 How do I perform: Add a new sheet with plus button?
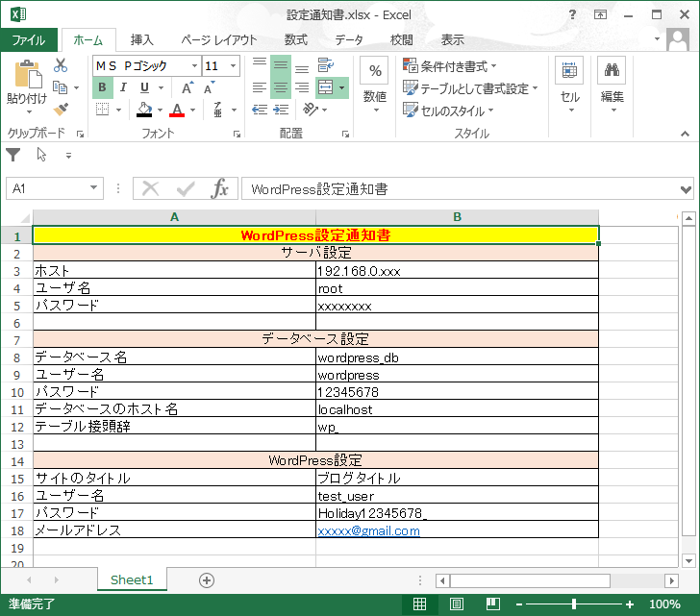pyautogui.click(x=206, y=580)
